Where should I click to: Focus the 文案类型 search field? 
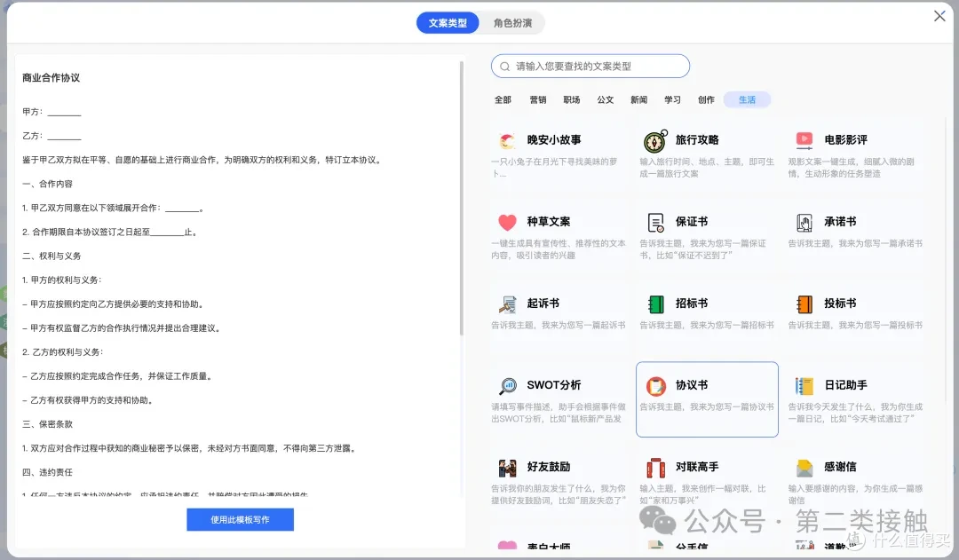coord(590,66)
